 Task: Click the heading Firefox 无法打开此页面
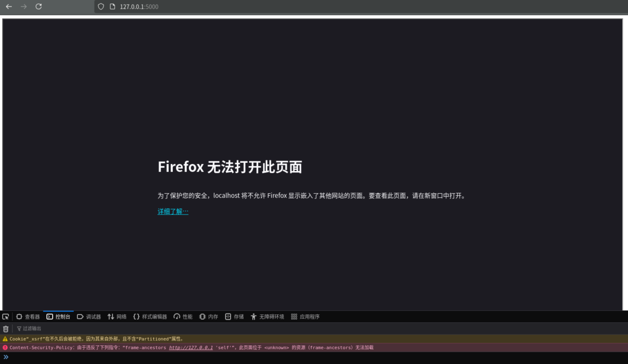tap(230, 167)
